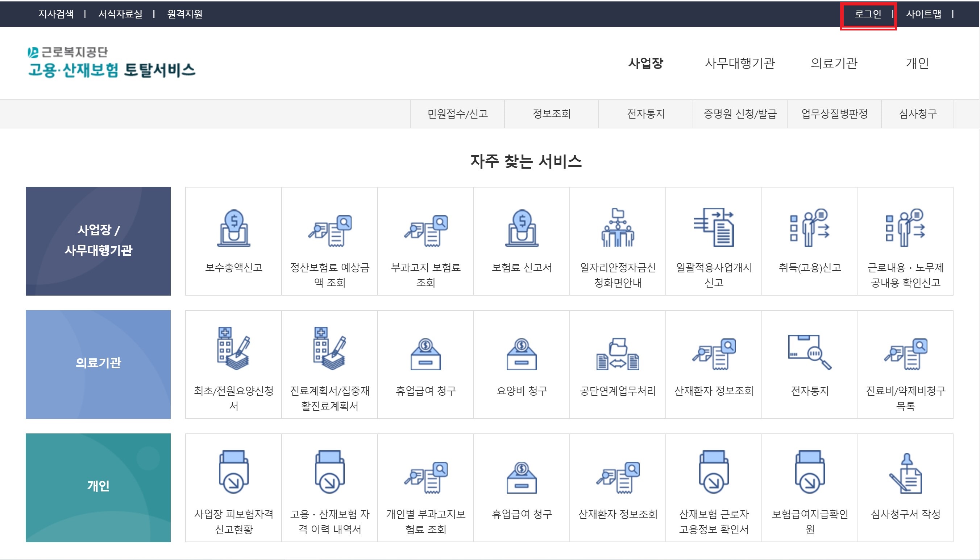Open the 사이트맵 link
This screenshot has width=980, height=560.
coord(923,14)
